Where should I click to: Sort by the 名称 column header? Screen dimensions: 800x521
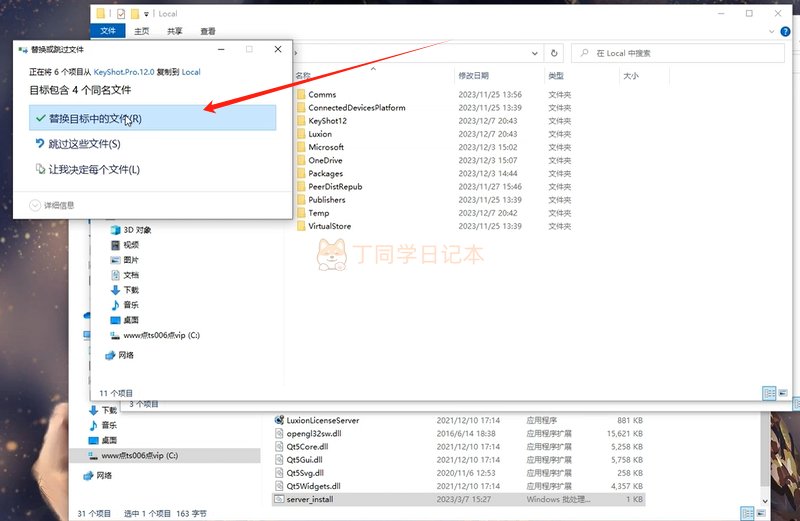click(x=303, y=76)
